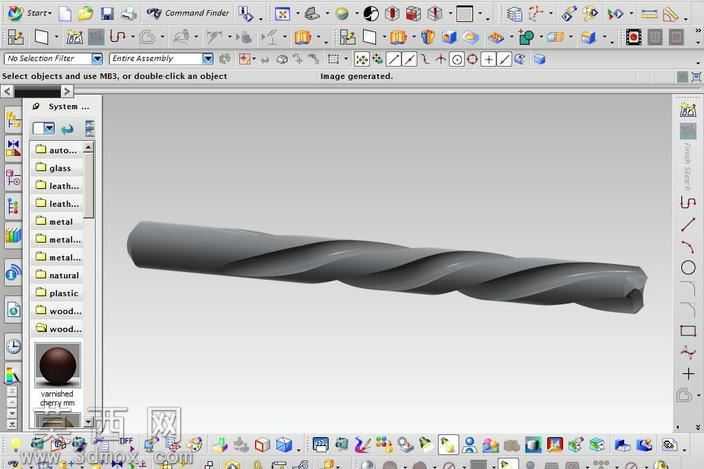The height and width of the screenshot is (469, 704).
Task: Open the metal materials folder
Action: pos(57,221)
